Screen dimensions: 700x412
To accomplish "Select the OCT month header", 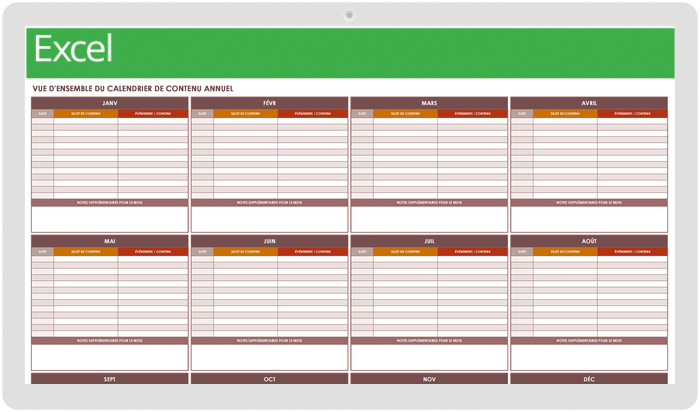I will pos(270,379).
